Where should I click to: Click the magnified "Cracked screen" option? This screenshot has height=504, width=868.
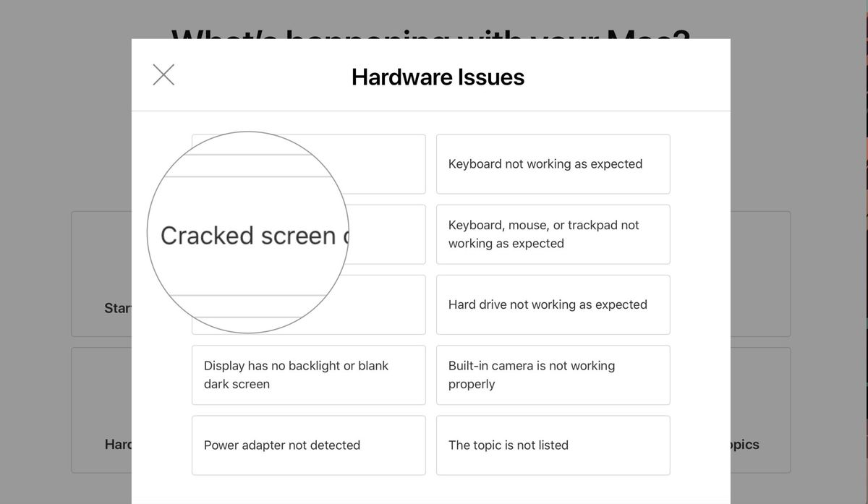pos(248,234)
